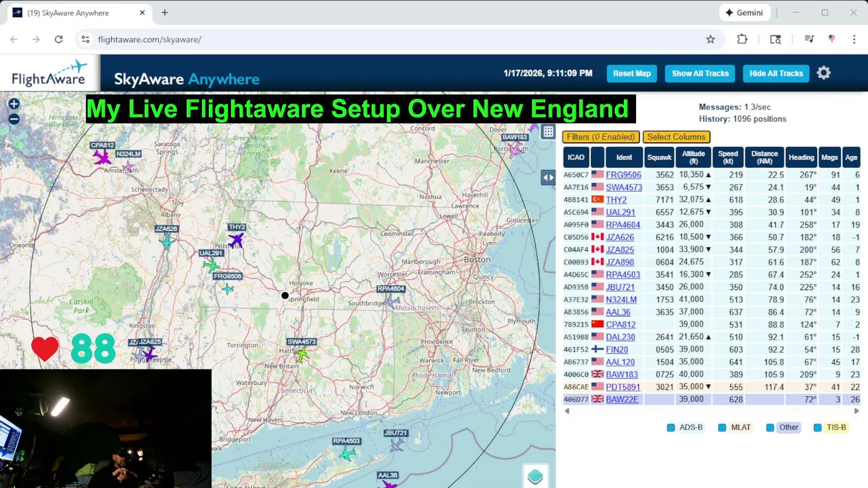The height and width of the screenshot is (488, 868).
Task: Select the RPA4604 aircraft on map
Action: click(x=391, y=302)
